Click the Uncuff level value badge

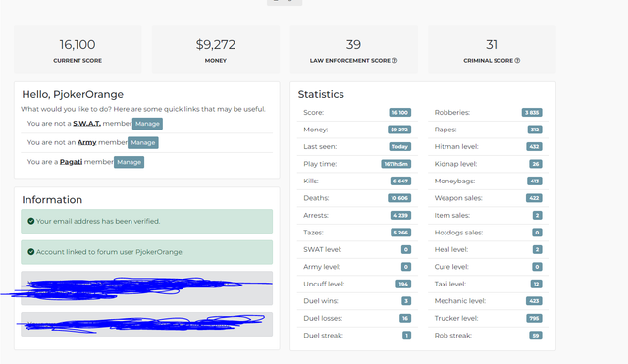pos(403,284)
